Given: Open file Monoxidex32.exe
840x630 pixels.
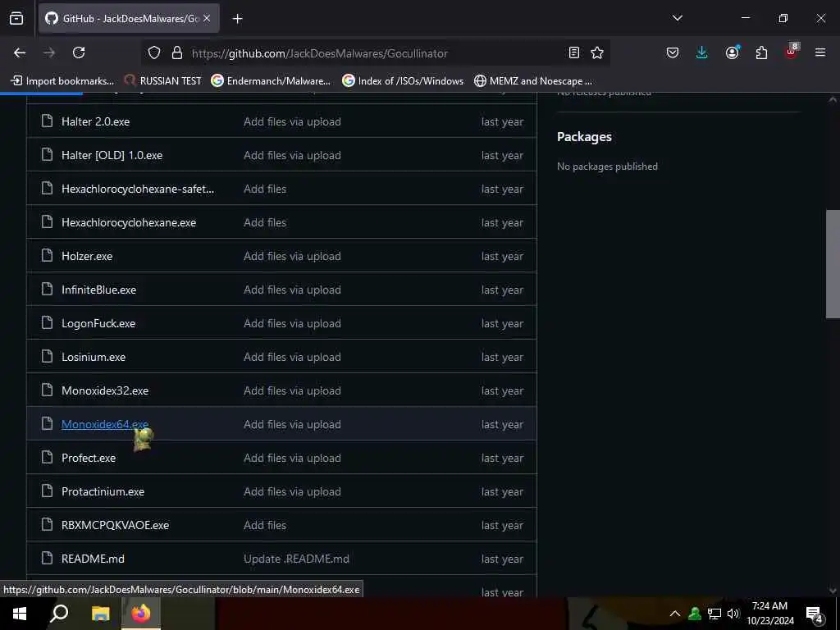Looking at the screenshot, I should point(105,390).
